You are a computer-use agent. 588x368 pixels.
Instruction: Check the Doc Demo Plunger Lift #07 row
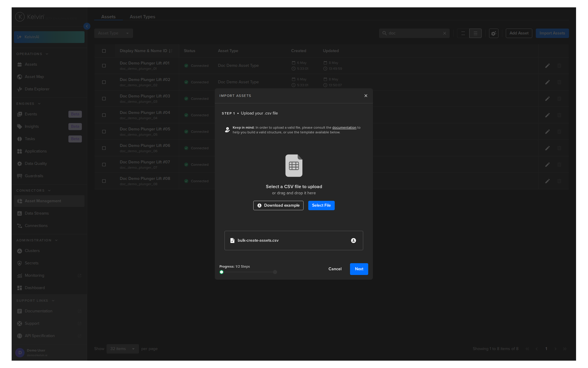click(x=104, y=165)
